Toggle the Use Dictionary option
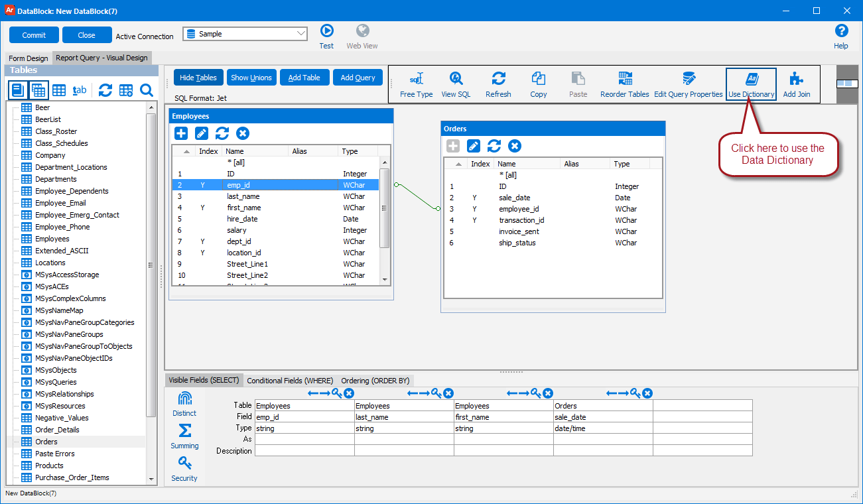863x504 pixels. click(x=751, y=85)
